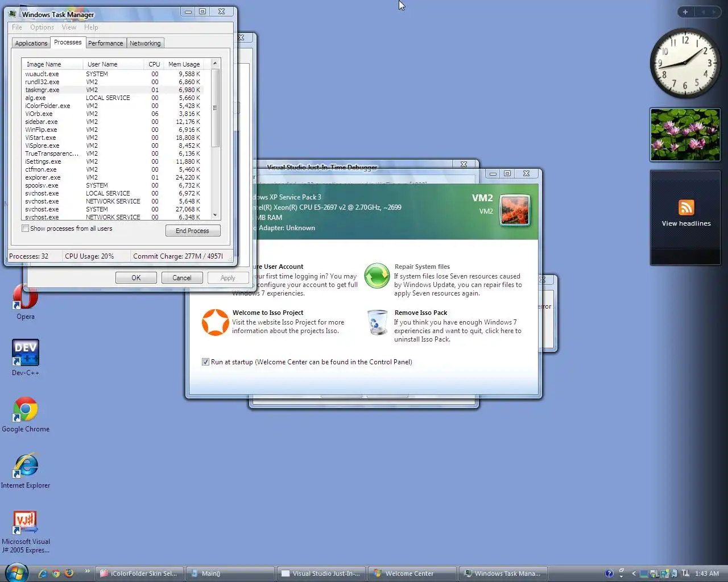This screenshot has width=728, height=582.
Task: Open the Help menu in Task Manager
Action: [91, 27]
